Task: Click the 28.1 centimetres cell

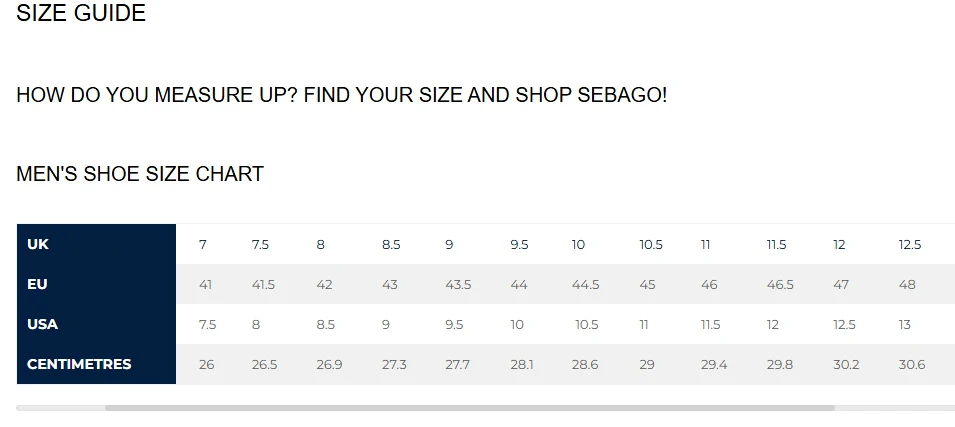Action: pyautogui.click(x=522, y=365)
